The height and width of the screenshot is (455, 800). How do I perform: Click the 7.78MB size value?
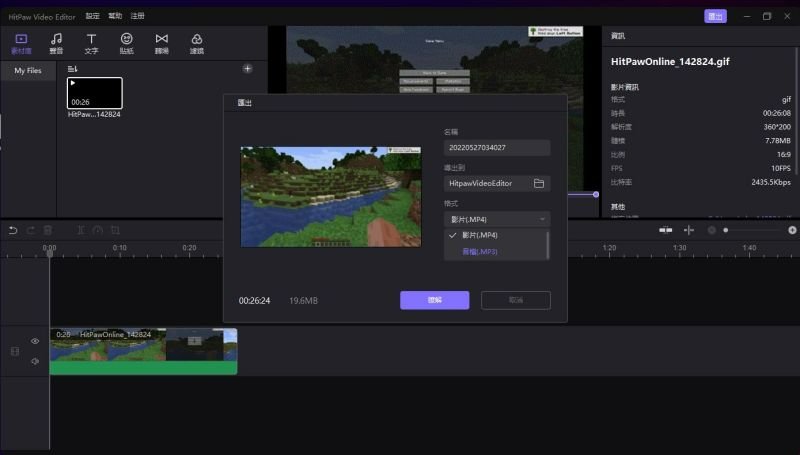(778, 140)
